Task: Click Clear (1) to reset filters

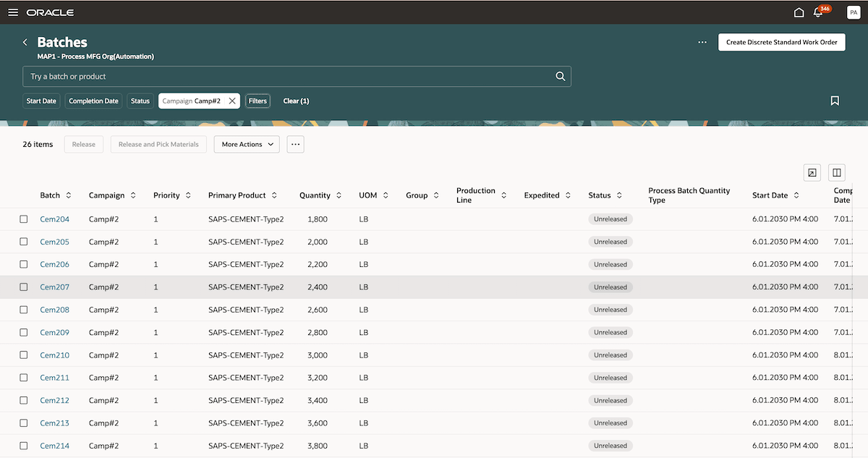Action: coord(296,101)
